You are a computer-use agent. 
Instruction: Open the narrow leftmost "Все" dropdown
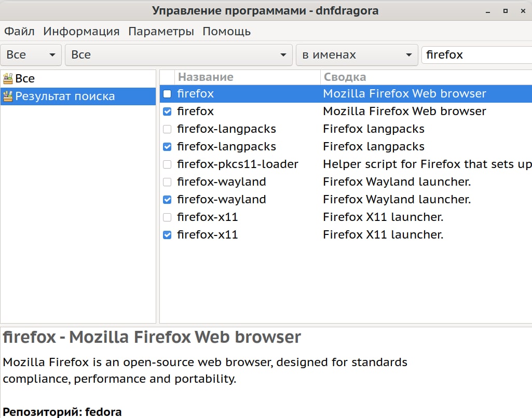tap(31, 55)
